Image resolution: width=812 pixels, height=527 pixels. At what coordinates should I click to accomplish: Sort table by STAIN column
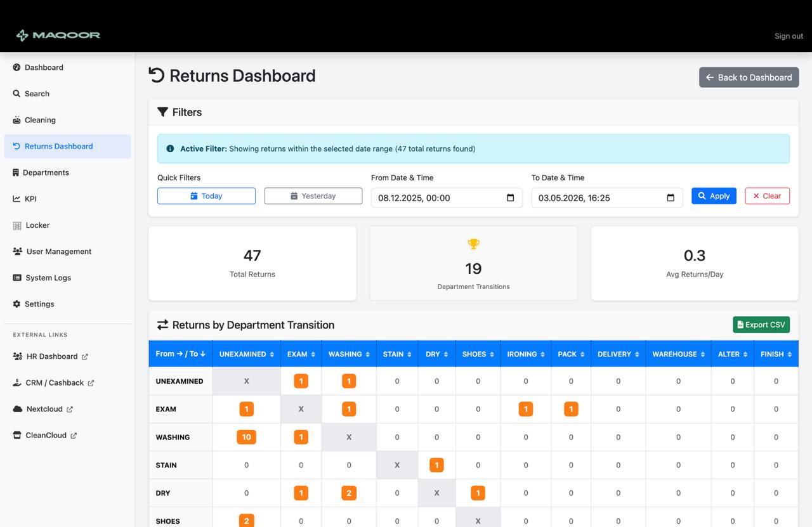[397, 354]
